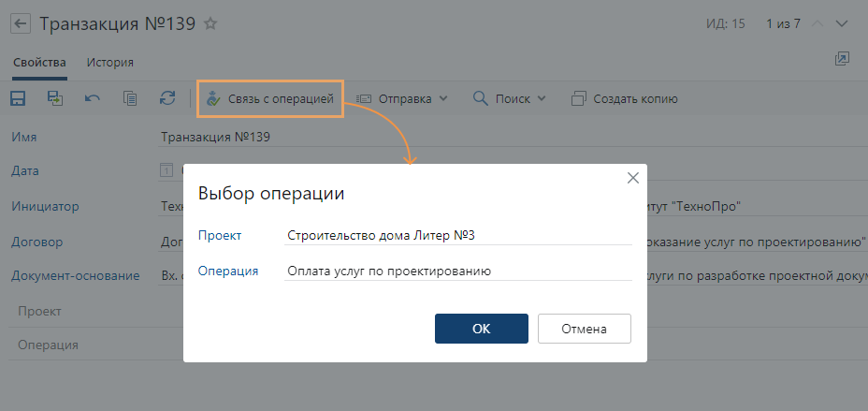Expand the Отправка dropdown
This screenshot has width=868, height=411.
pos(402,98)
